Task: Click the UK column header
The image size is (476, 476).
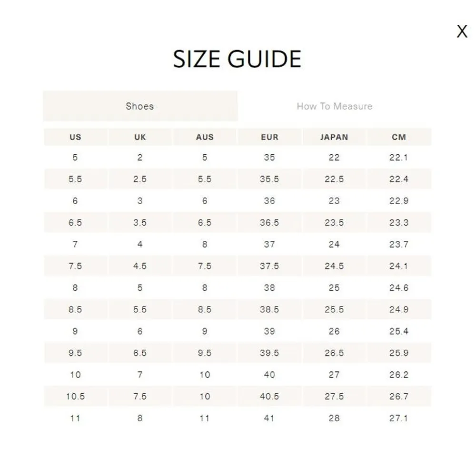Action: coord(140,137)
